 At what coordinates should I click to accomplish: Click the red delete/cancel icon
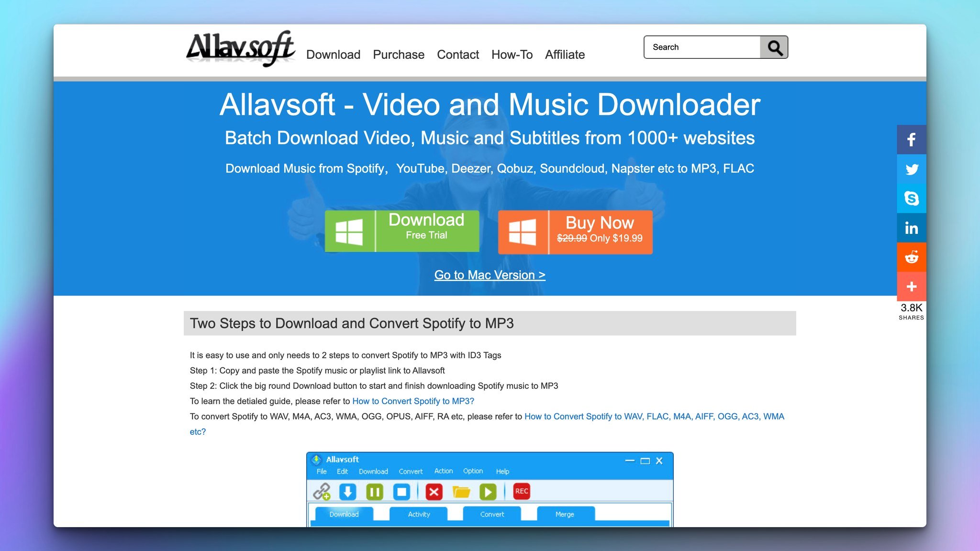coord(433,490)
